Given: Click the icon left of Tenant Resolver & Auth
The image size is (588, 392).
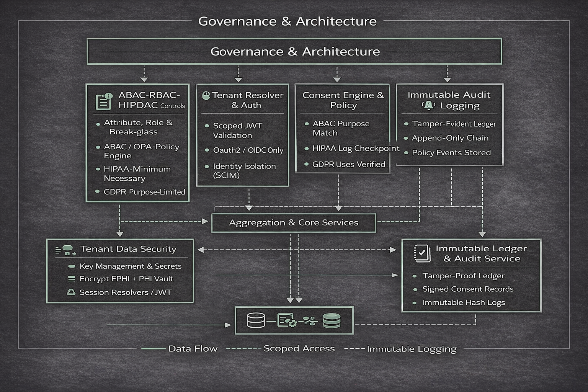Looking at the screenshot, I should pos(206,95).
